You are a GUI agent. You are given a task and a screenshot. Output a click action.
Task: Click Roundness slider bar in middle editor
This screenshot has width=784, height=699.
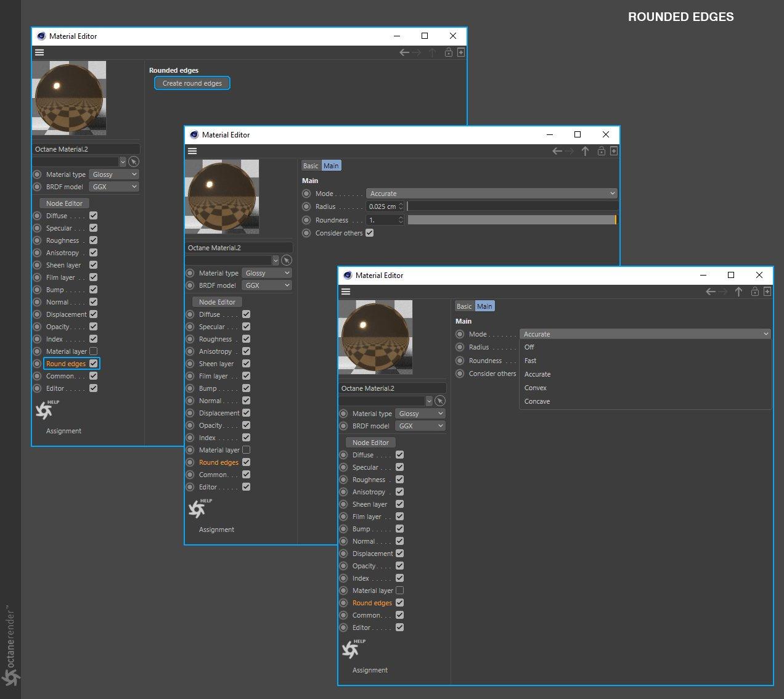[512, 220]
